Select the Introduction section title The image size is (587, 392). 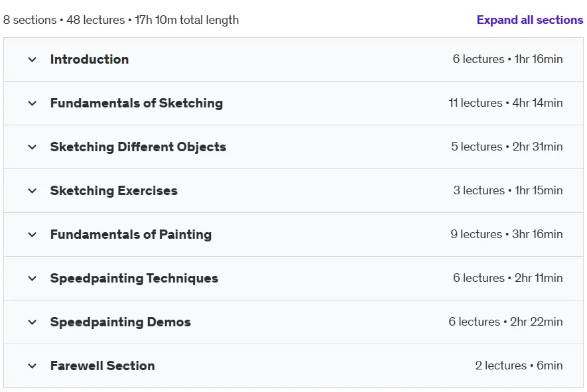tap(90, 59)
